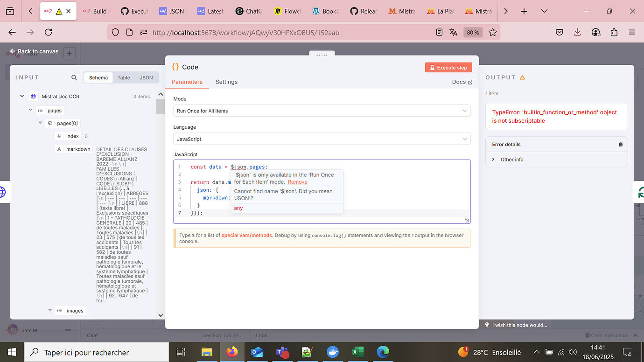Image resolution: width=644 pixels, height=362 pixels.
Task: Open the Mode dropdown showing Run Once for All Items
Action: pyautogui.click(x=322, y=111)
